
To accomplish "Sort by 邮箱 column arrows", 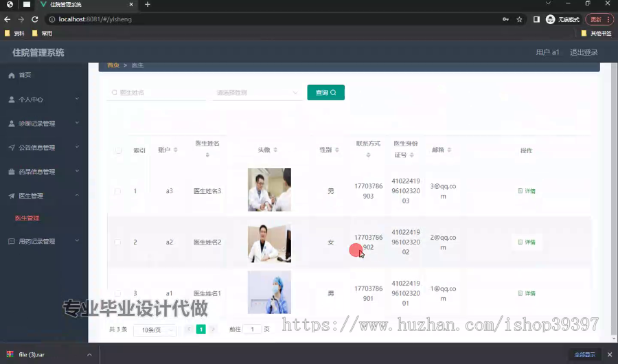I will click(x=449, y=150).
